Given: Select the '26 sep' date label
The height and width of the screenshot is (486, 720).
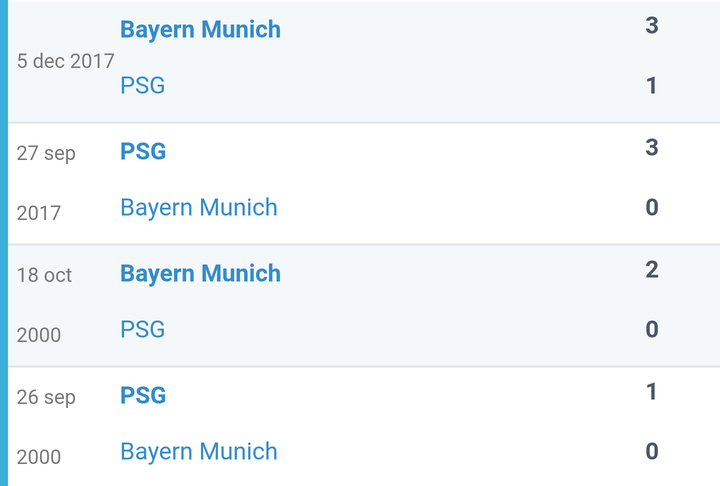Looking at the screenshot, I should (46, 398).
